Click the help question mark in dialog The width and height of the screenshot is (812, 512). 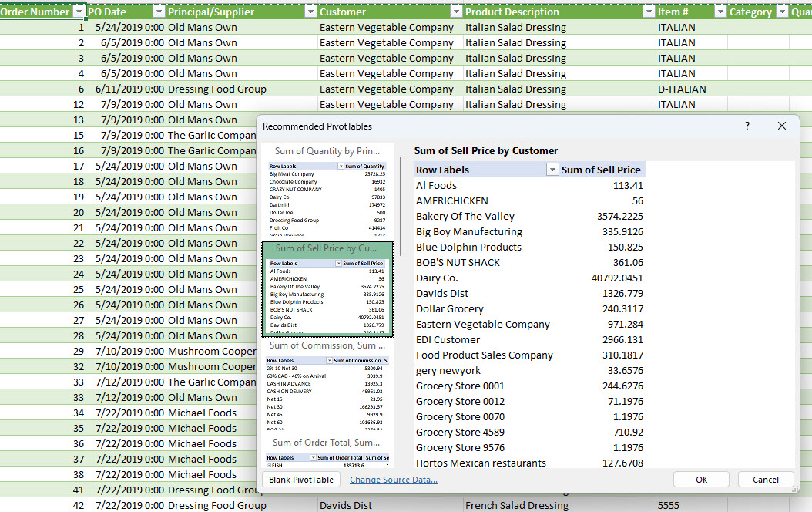747,126
